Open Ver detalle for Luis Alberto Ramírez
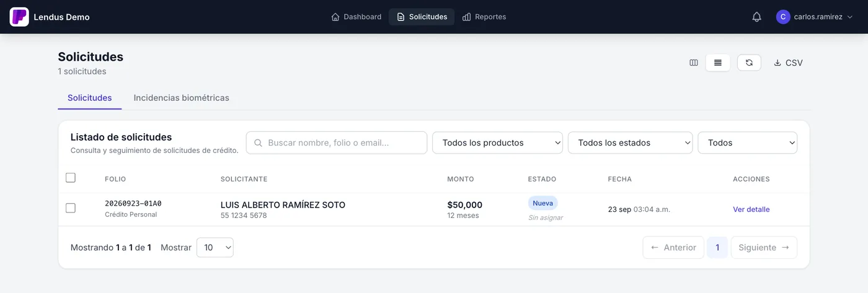 751,209
